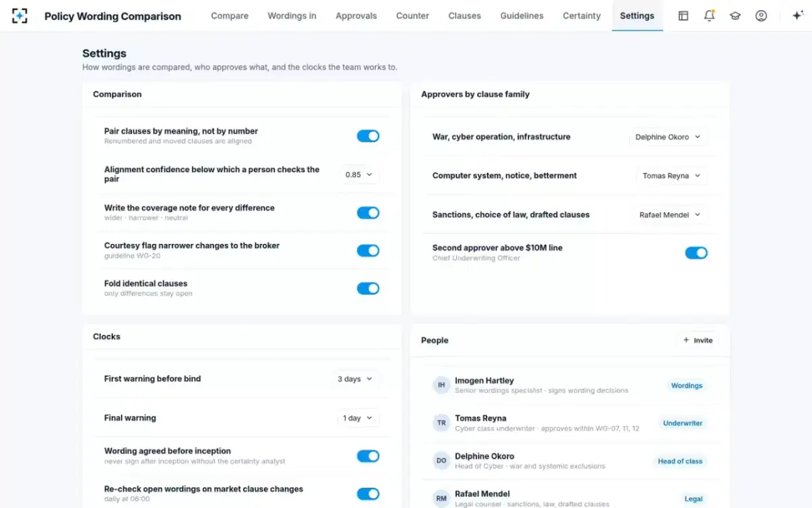Toggle Second approver above $10M line
Viewport: 812px width, 508px height.
click(696, 253)
